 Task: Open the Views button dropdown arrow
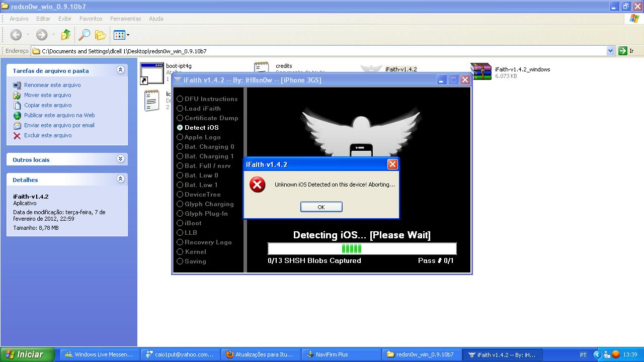(x=128, y=35)
